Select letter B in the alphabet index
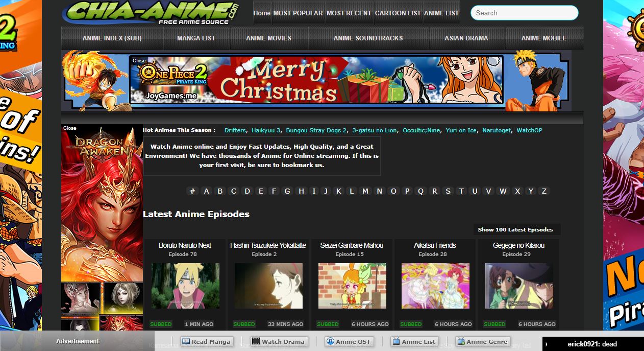The width and height of the screenshot is (644, 351). (220, 191)
